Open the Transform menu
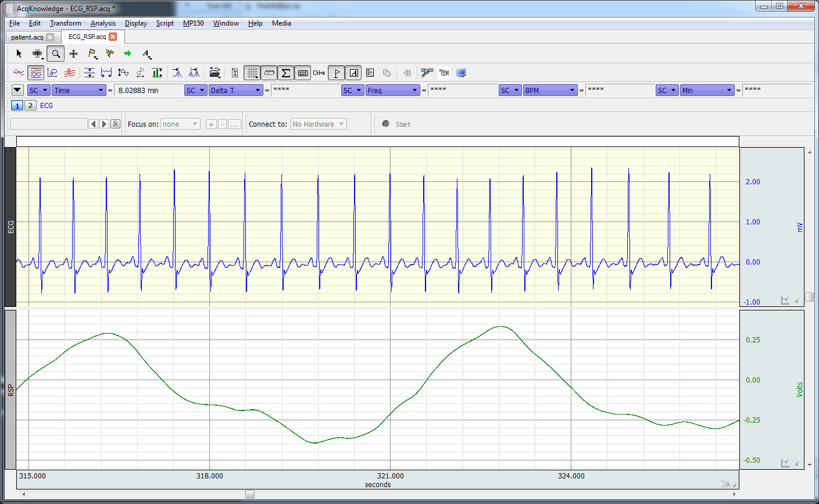The height and width of the screenshot is (504, 819). tap(65, 23)
